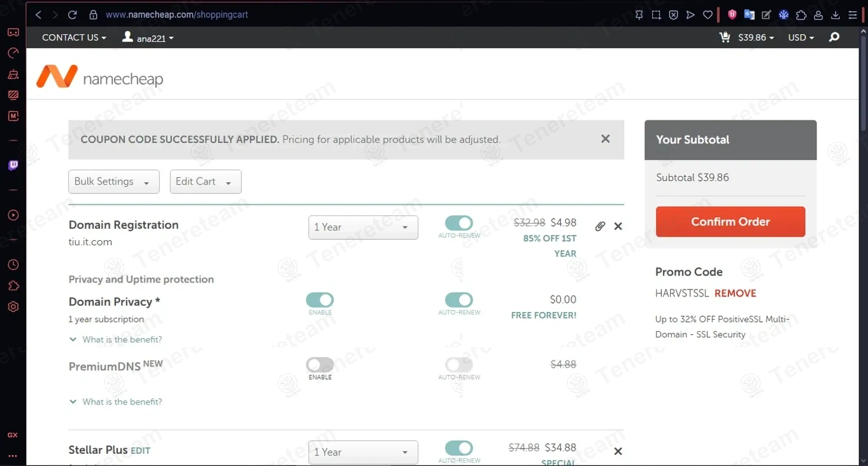Remove the tiu.it.com domain registration item
The image size is (868, 466).
(618, 226)
